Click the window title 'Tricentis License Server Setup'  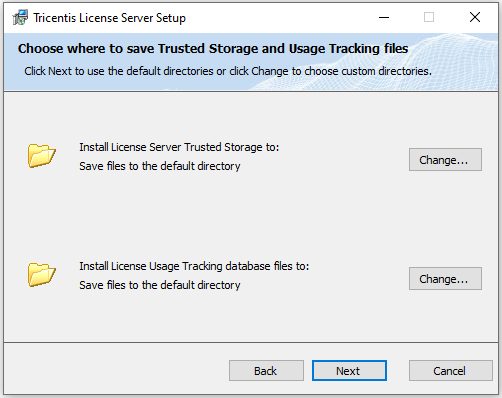click(110, 18)
